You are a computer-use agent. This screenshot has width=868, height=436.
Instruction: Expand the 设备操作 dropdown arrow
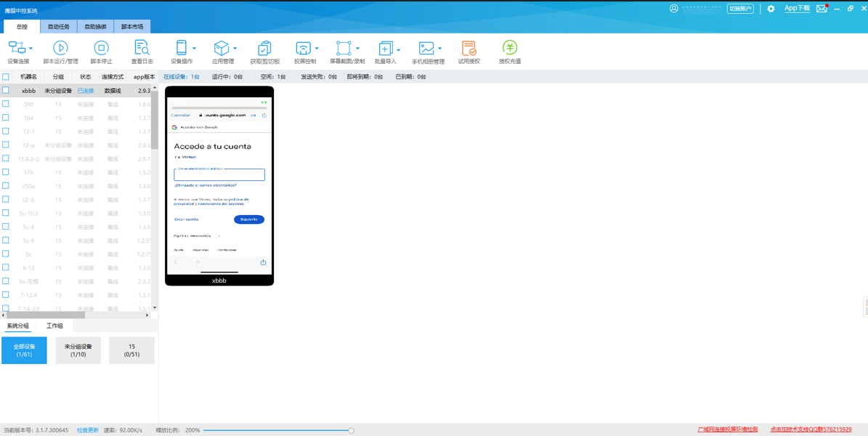(x=195, y=48)
